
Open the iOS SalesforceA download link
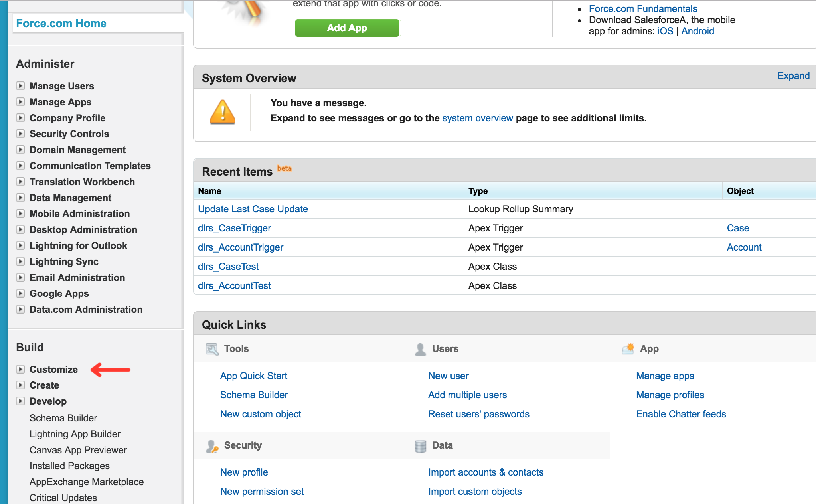(x=665, y=31)
